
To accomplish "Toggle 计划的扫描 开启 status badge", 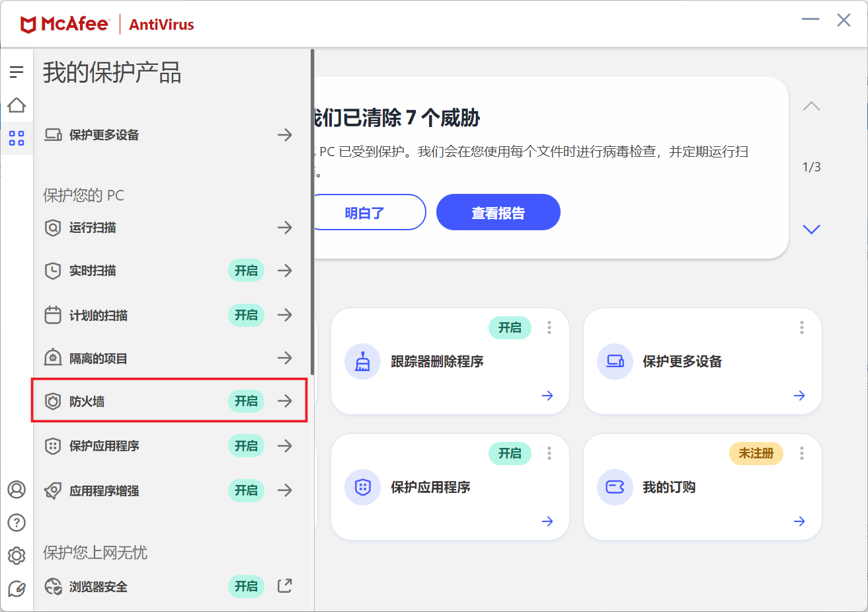I will tap(246, 315).
